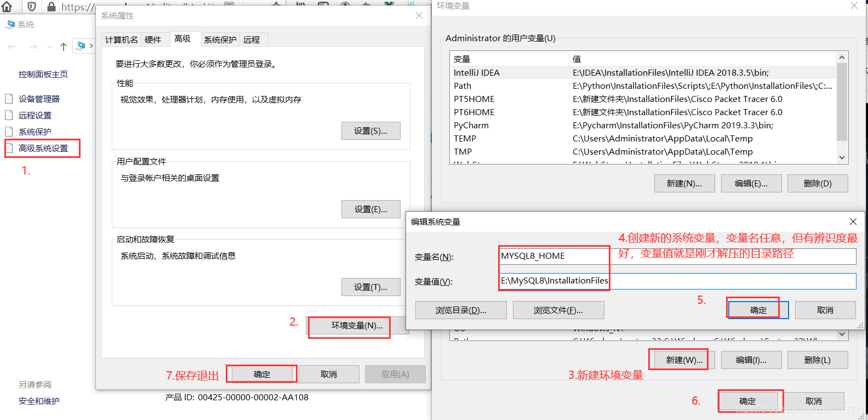Image resolution: width=868 pixels, height=420 pixels.
Task: Click the 系统 window computer icon
Action: tap(10, 25)
